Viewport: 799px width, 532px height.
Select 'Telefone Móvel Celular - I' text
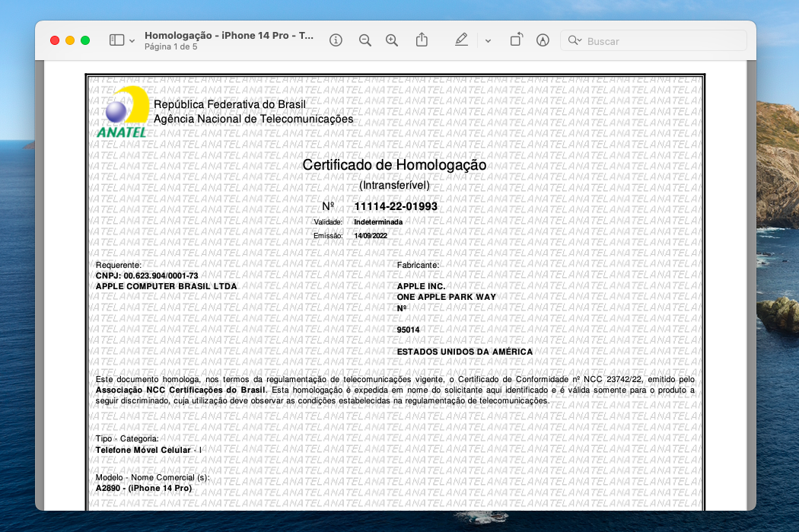click(149, 450)
